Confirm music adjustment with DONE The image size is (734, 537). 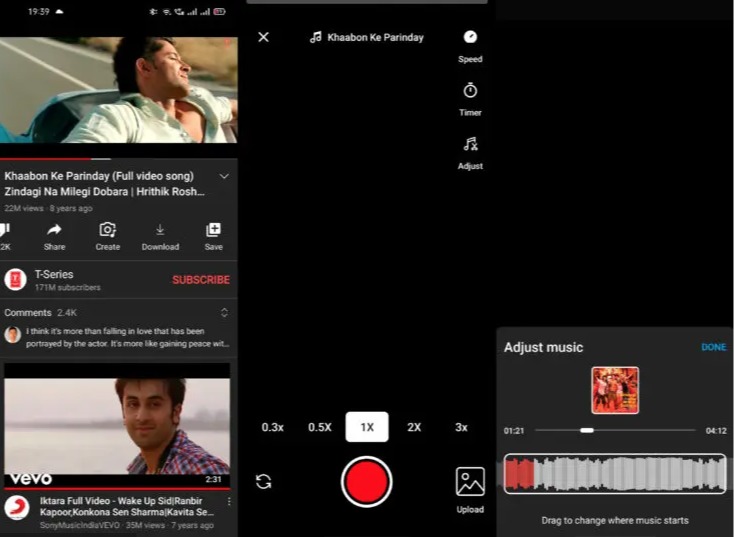713,347
